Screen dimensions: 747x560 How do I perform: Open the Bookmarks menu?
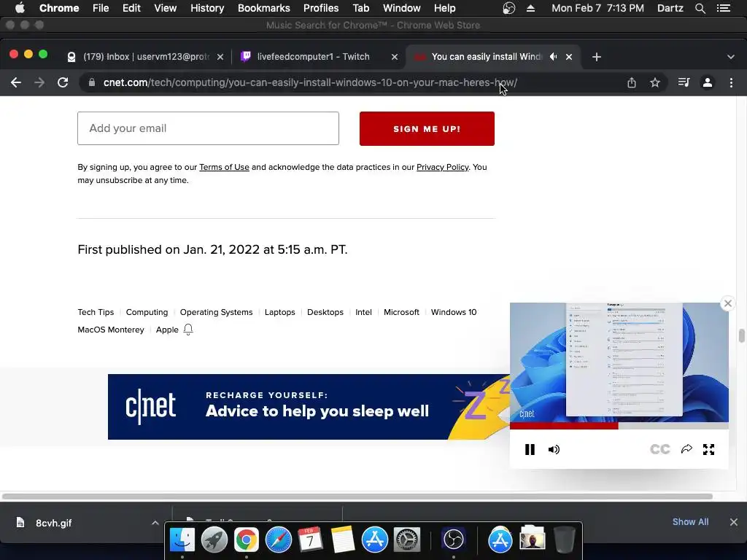tap(264, 8)
